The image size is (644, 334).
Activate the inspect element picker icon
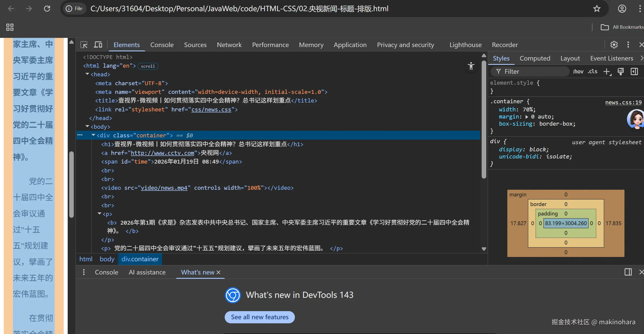pyautogui.click(x=84, y=45)
